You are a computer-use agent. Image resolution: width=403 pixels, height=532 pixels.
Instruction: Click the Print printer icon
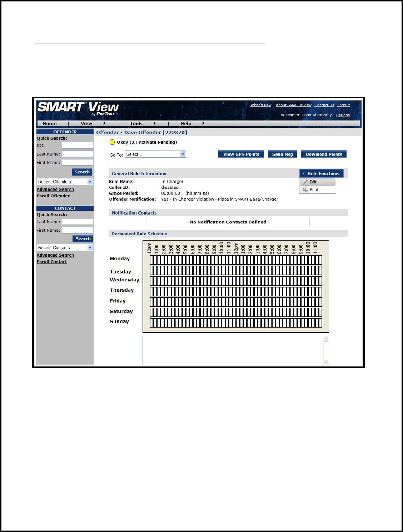(305, 189)
